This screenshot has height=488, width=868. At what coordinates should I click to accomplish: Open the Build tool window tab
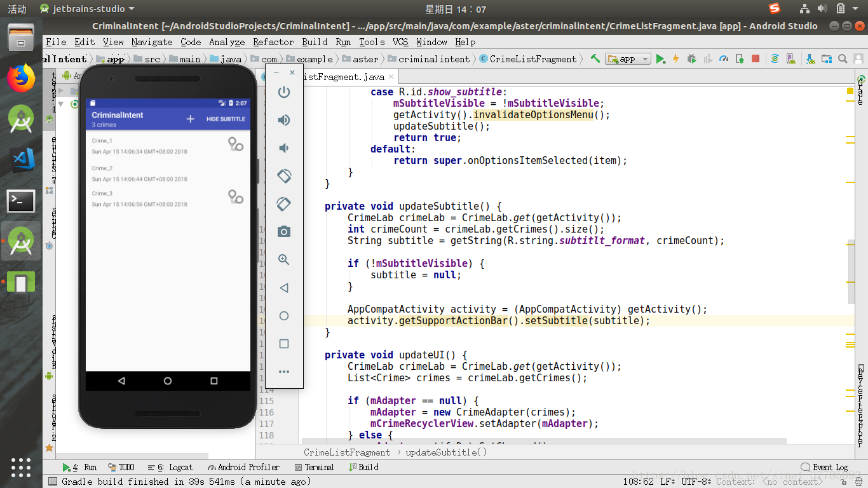(x=364, y=467)
